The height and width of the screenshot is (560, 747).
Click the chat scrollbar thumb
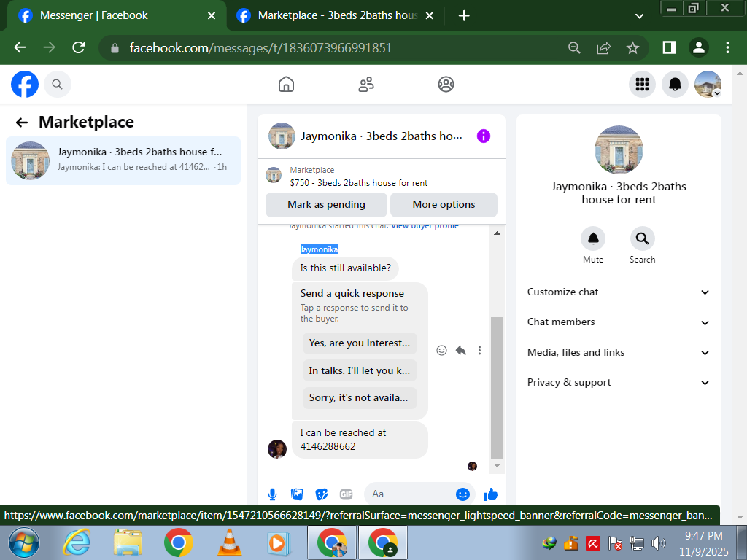click(497, 387)
